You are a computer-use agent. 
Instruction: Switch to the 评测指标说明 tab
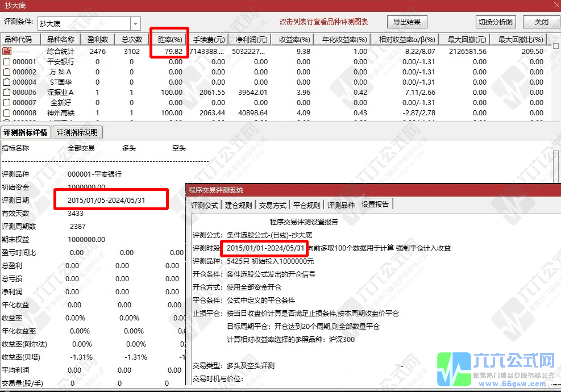pos(77,132)
